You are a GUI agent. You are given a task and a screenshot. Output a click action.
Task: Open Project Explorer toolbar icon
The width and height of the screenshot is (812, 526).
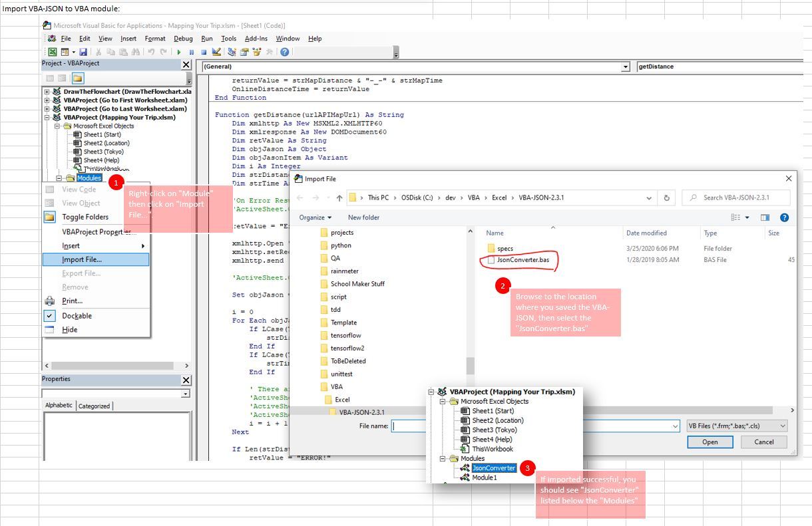pyautogui.click(x=232, y=52)
